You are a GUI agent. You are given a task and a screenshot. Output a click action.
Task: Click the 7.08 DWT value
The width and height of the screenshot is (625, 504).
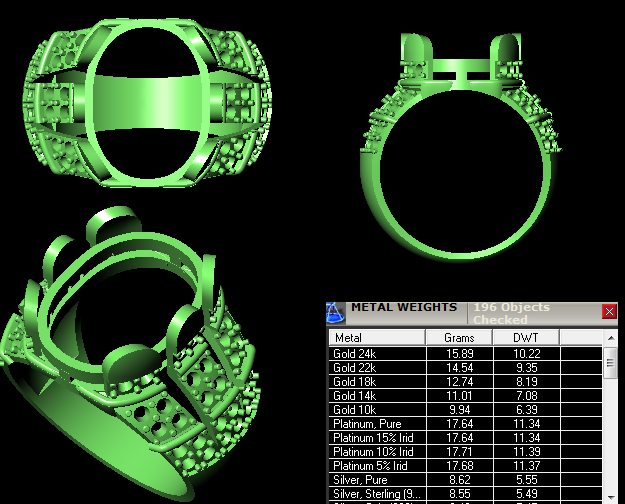point(527,396)
